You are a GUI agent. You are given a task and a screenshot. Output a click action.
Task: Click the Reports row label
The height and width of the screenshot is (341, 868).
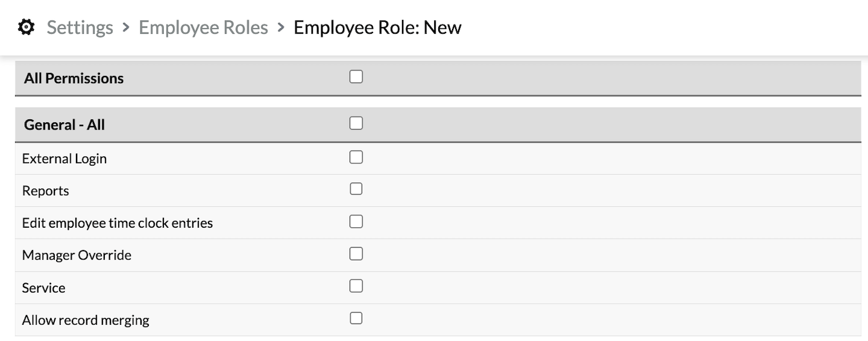(46, 191)
